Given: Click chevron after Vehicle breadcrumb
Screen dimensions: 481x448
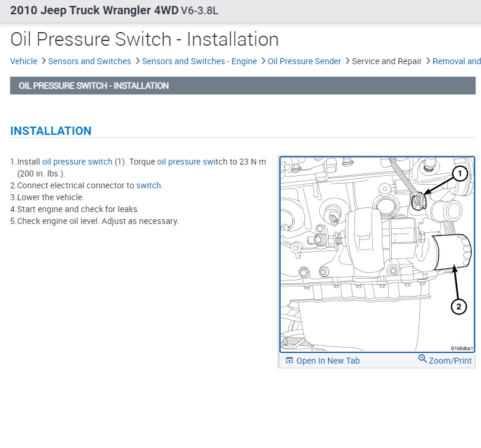Looking at the screenshot, I should [43, 61].
